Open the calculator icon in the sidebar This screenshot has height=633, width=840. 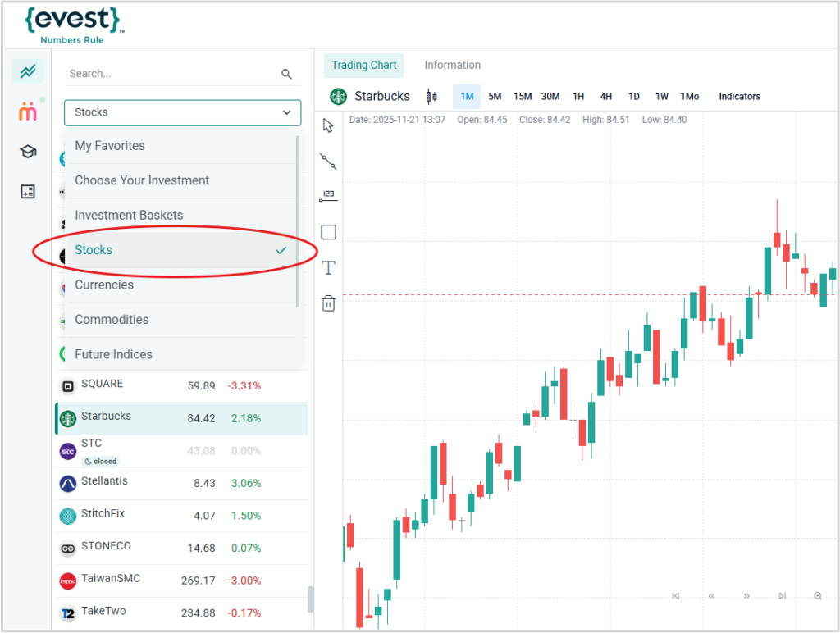click(28, 191)
